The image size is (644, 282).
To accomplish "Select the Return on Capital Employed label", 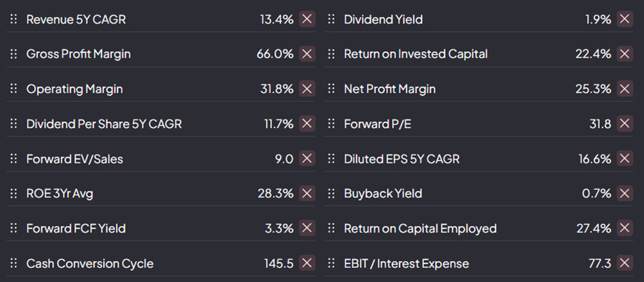I will coord(420,228).
